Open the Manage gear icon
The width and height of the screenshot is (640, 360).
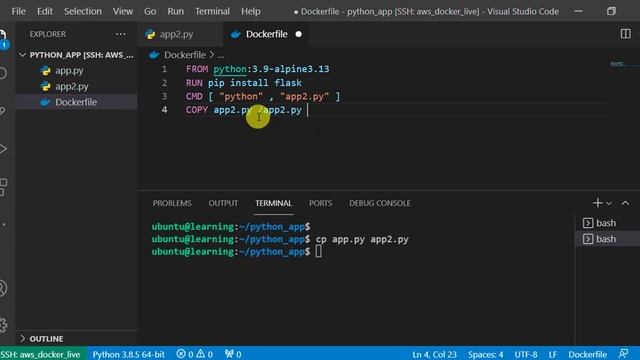[3, 325]
